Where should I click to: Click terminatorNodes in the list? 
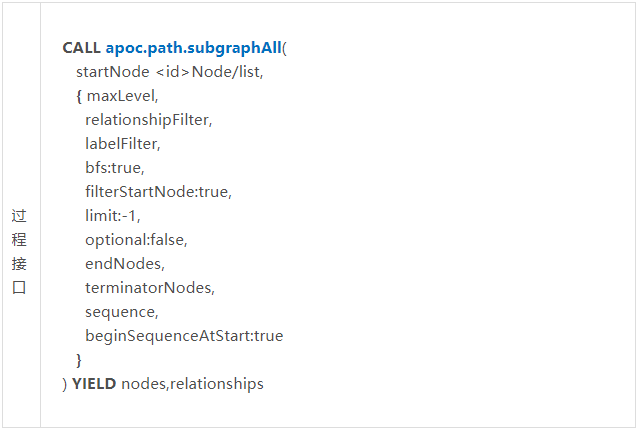150,288
